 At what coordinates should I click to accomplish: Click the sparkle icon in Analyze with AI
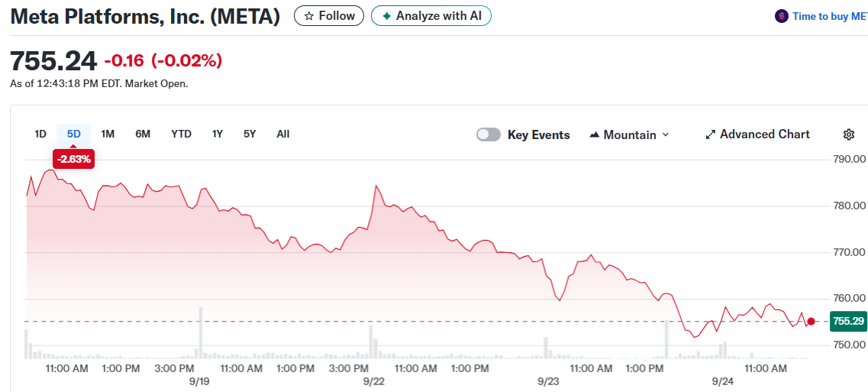tap(387, 16)
